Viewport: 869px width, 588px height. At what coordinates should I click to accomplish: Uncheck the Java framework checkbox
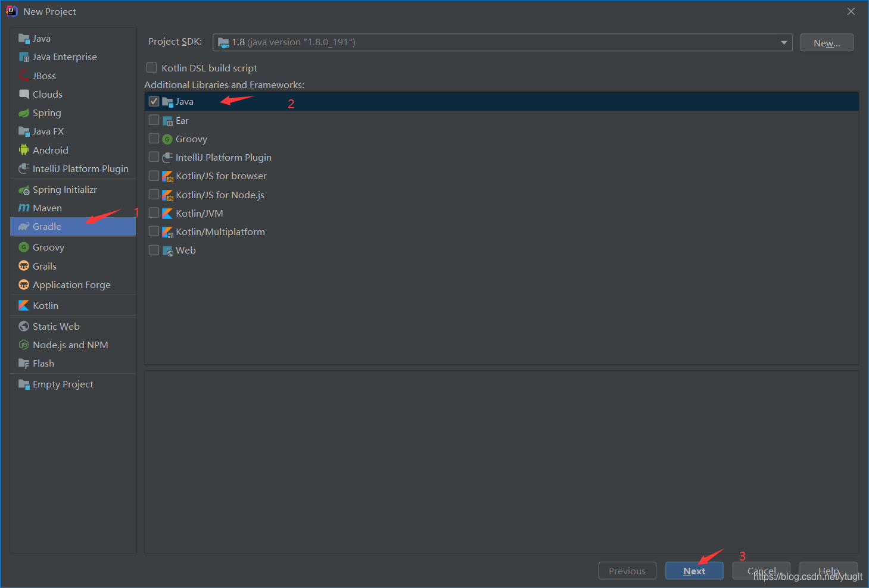point(154,101)
